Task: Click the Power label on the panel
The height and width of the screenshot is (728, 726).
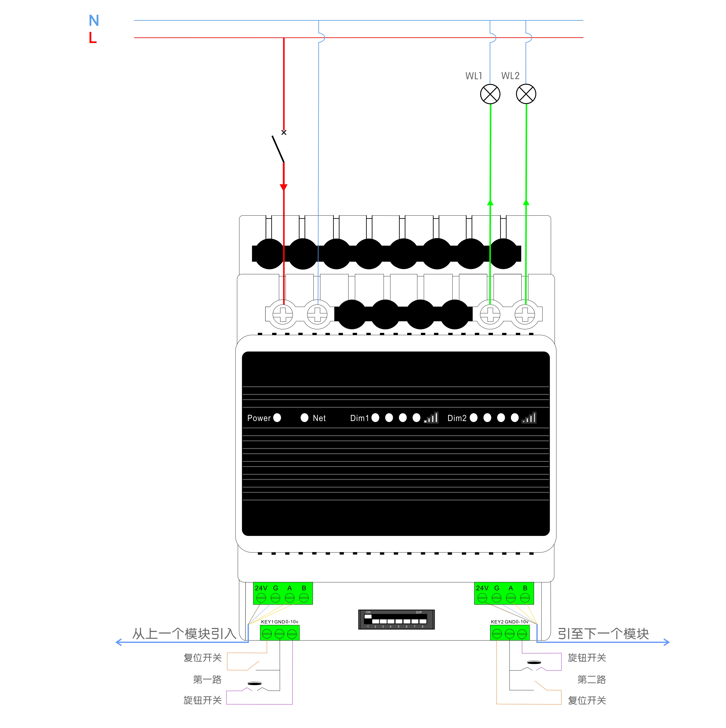Action: tap(259, 418)
